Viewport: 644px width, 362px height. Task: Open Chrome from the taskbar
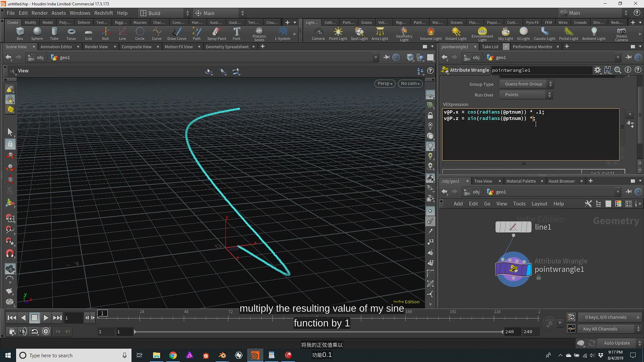[173, 355]
